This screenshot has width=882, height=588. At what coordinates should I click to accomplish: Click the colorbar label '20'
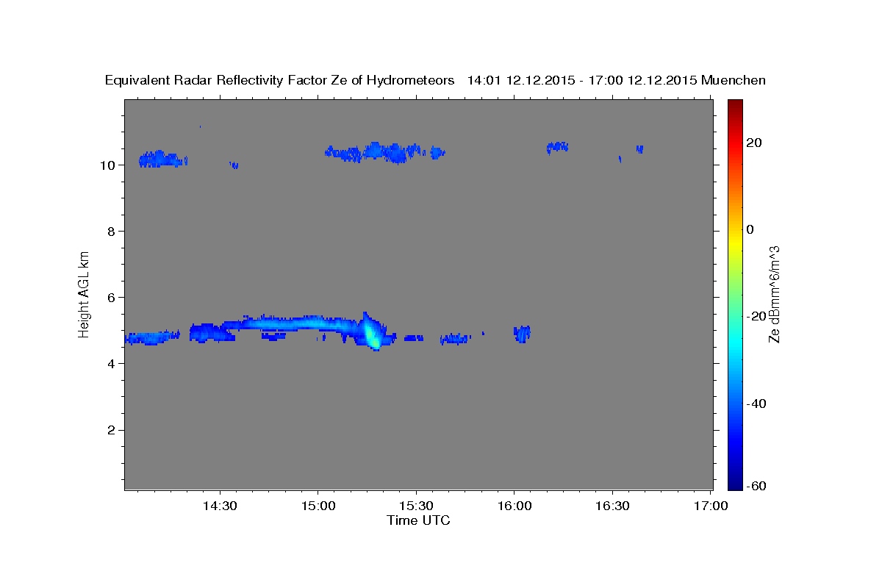pyautogui.click(x=755, y=143)
